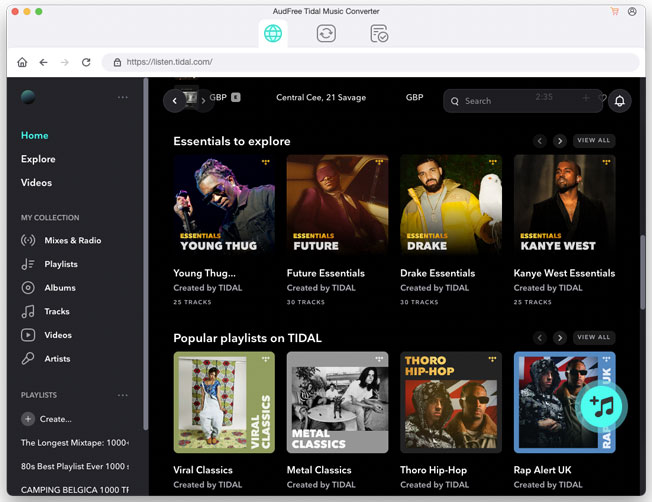Image resolution: width=652 pixels, height=502 pixels.
Task: Reload the page in the browser bar
Action: pyautogui.click(x=86, y=62)
